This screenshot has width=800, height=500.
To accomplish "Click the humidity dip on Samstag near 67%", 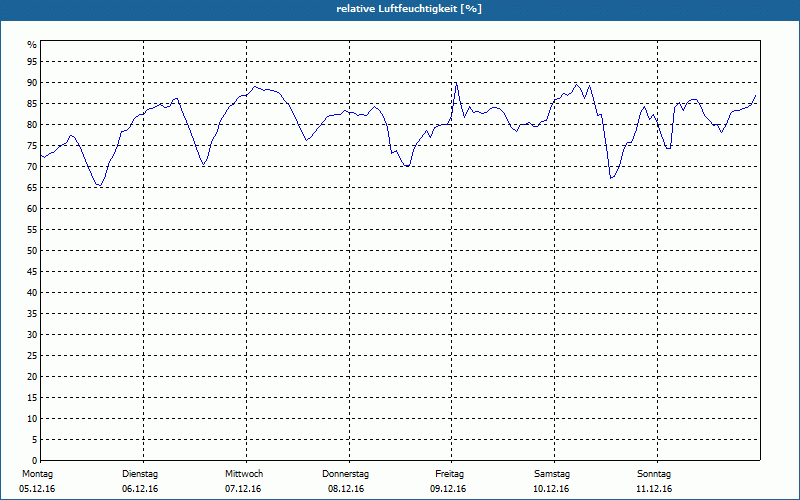I will point(611,178).
